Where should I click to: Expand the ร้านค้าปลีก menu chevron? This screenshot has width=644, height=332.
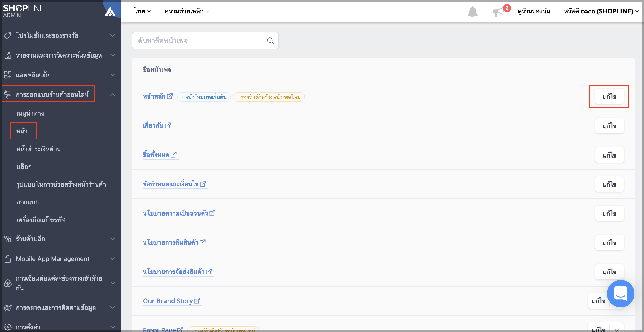coord(113,239)
